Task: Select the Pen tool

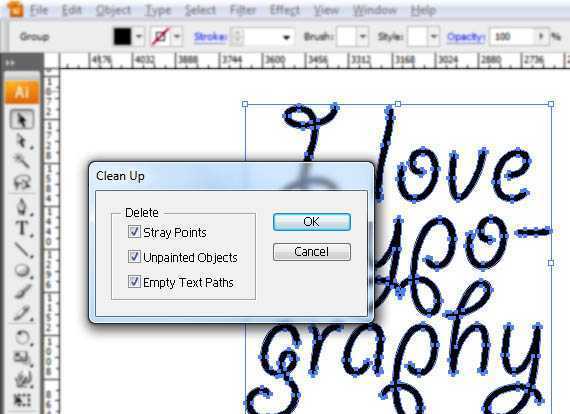Action: click(22, 206)
